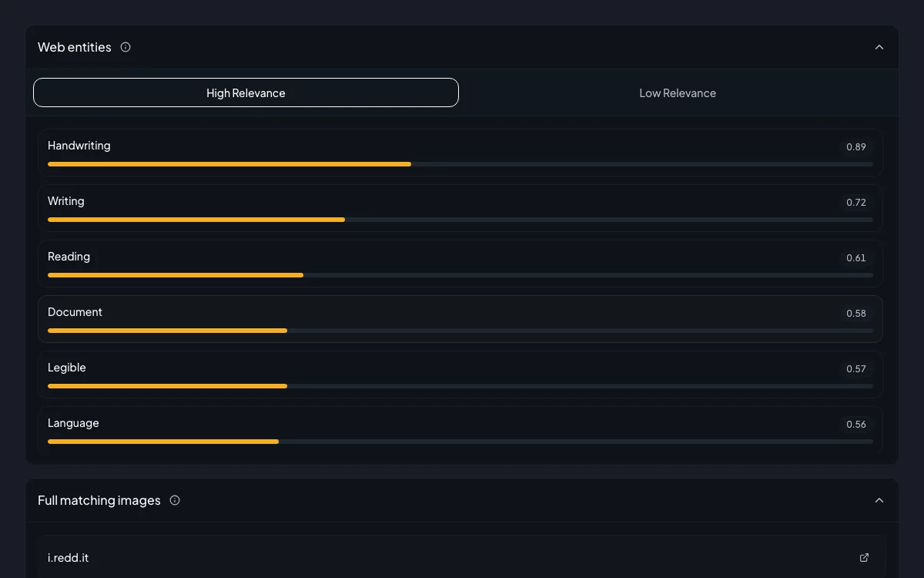This screenshot has width=924, height=578.
Task: Click the 0.61 score badge
Action: pos(856,257)
